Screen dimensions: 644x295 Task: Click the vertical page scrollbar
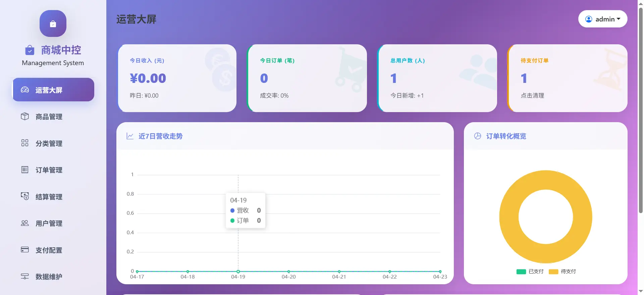coord(641,111)
